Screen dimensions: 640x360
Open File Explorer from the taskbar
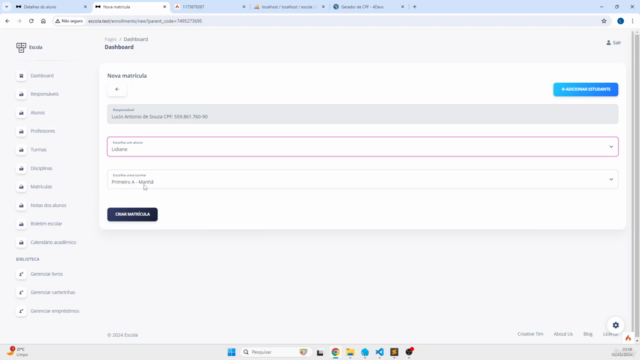click(x=350, y=352)
